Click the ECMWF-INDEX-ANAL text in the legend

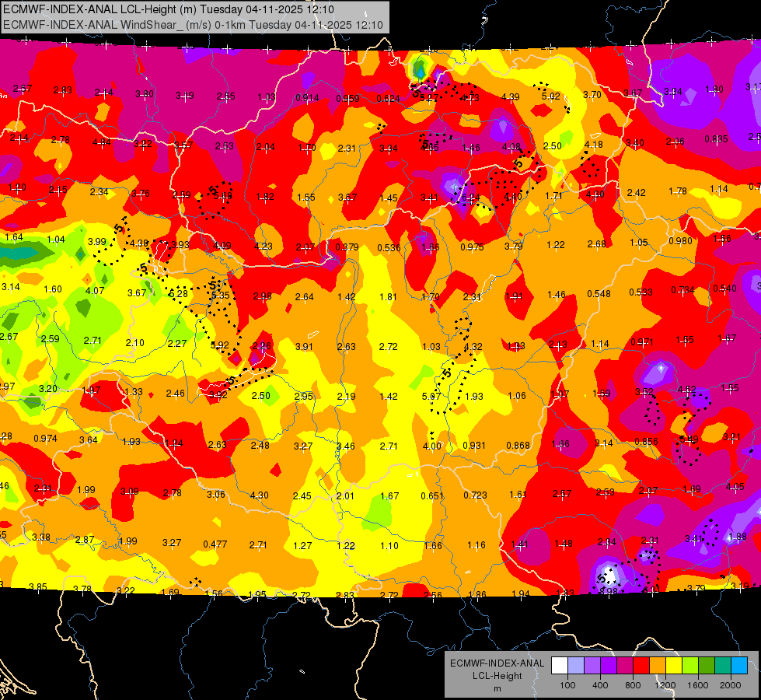pyautogui.click(x=497, y=663)
